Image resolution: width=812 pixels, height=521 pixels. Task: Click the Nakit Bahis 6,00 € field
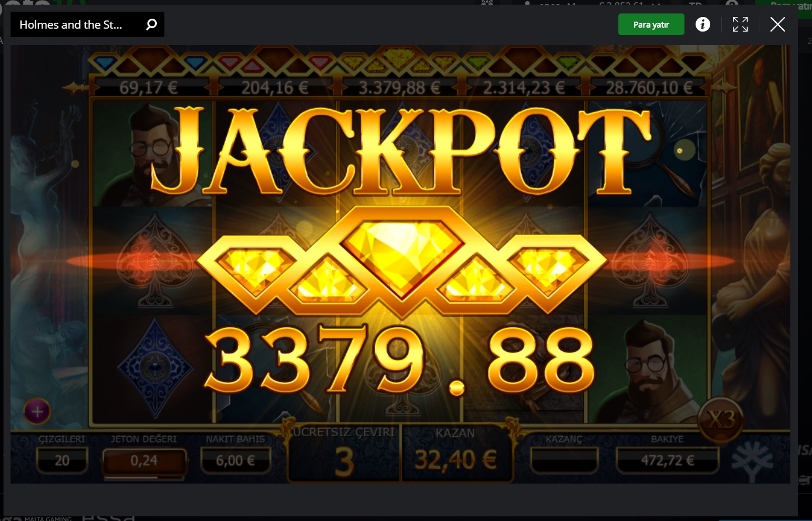pyautogui.click(x=236, y=460)
